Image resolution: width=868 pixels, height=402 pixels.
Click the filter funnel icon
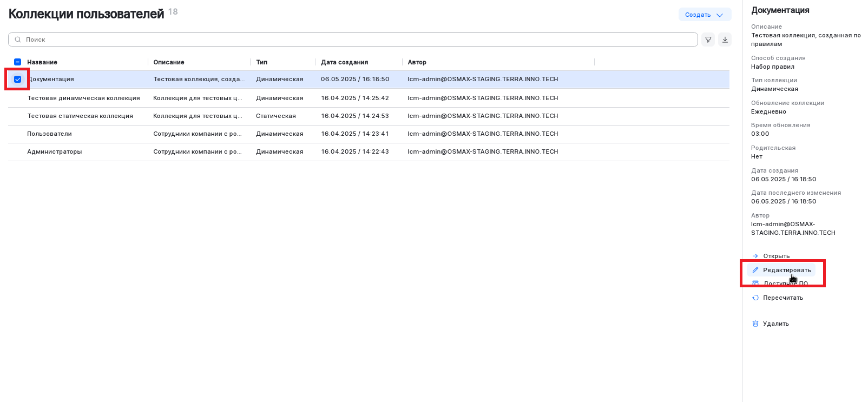pos(708,39)
